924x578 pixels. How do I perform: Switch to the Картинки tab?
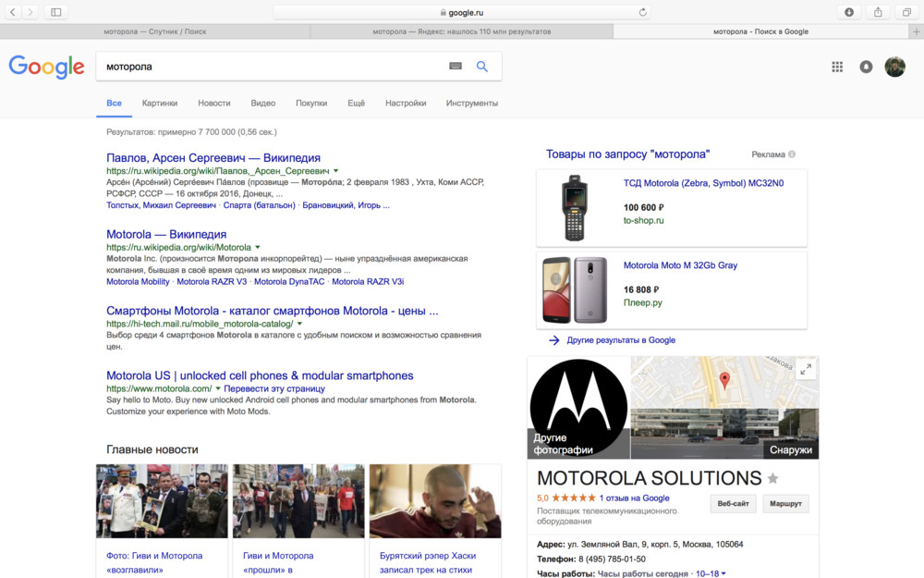pos(160,104)
